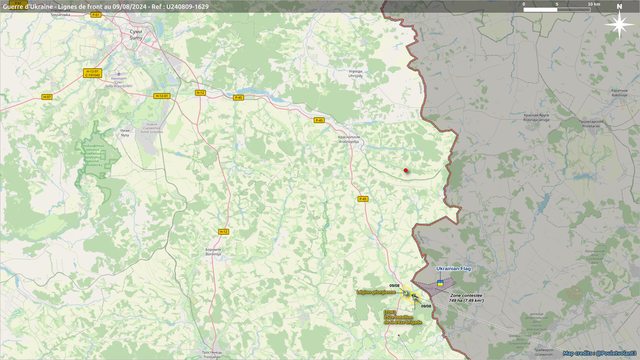Click the P-45 shield south of Krasnopillia
Viewport: 640px width, 360px height.
pos(362,199)
